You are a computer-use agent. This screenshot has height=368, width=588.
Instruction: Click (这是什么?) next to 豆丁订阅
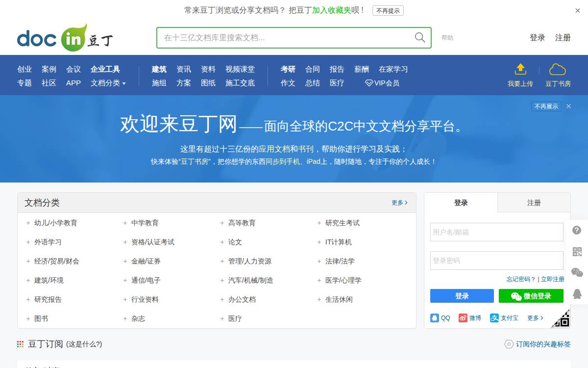(84, 344)
